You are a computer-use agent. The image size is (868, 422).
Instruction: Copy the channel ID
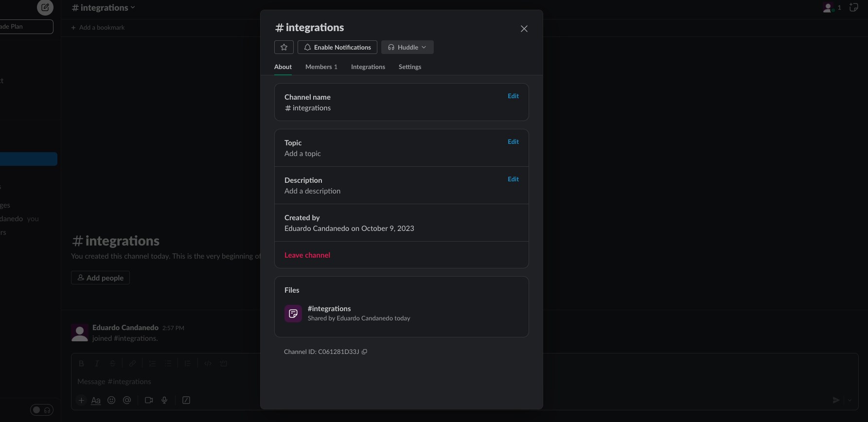tap(364, 352)
